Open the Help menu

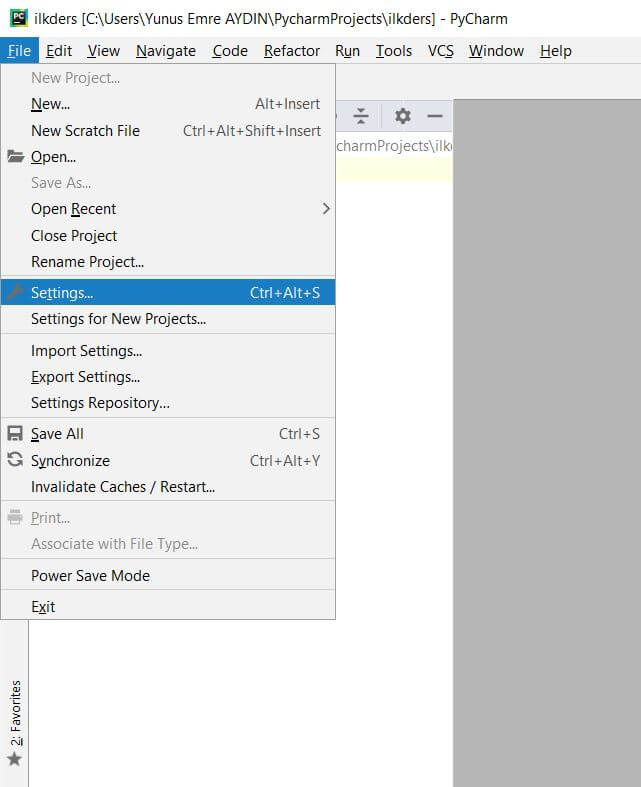(556, 51)
